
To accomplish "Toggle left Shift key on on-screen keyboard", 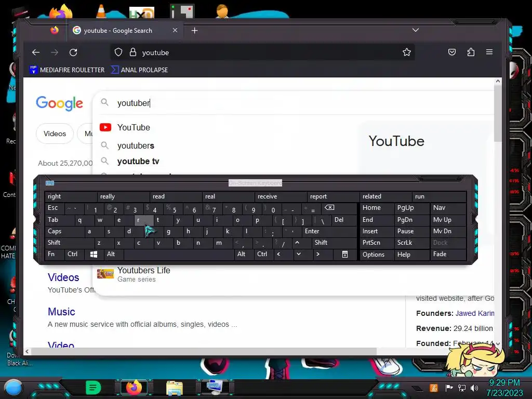I will click(70, 243).
